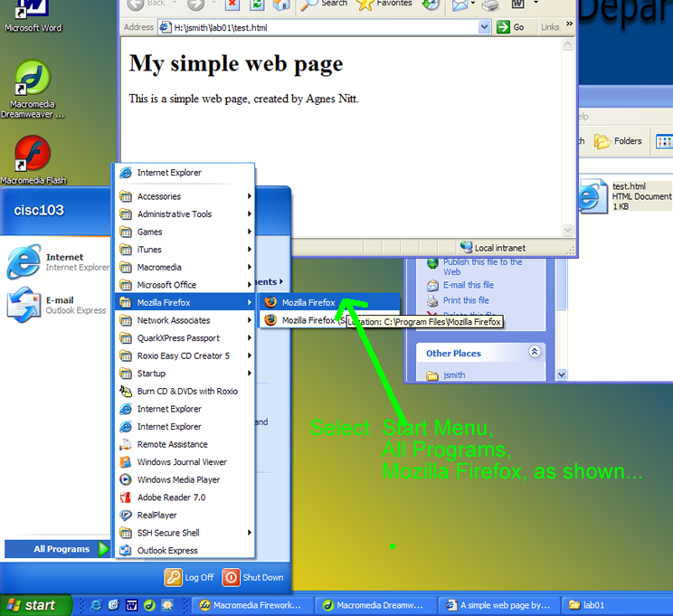Click the Dreamweaver quick launch icon
This screenshot has height=616, width=673.
point(149,605)
